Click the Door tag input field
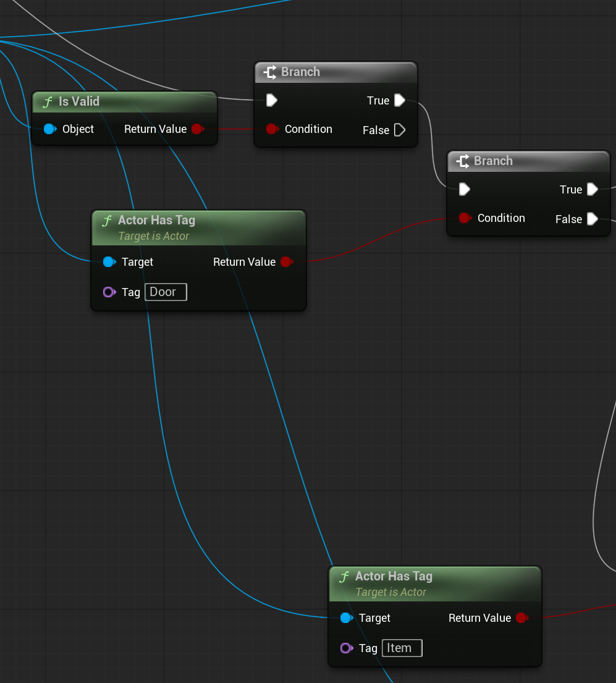 (166, 292)
